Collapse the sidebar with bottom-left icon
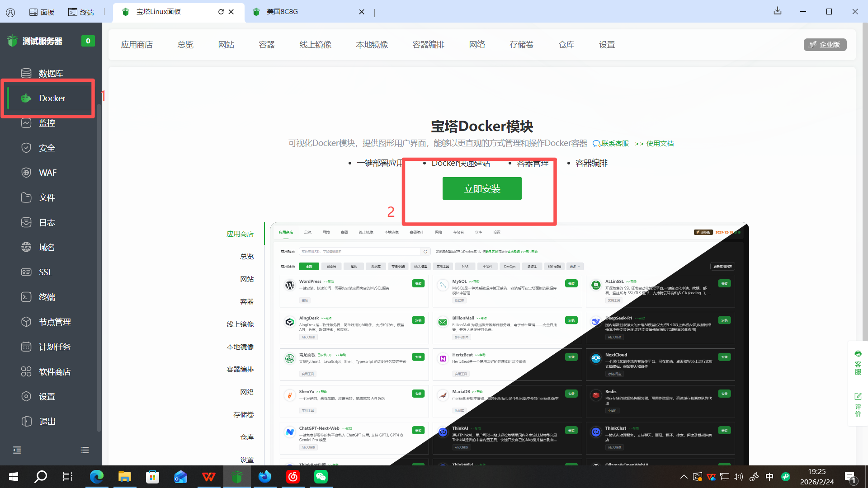This screenshot has width=868, height=488. pyautogui.click(x=17, y=450)
